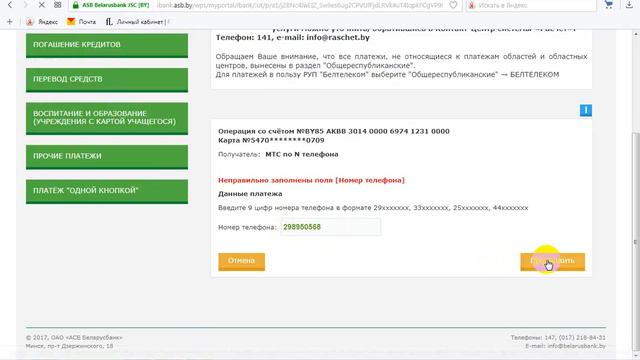
Task: Open ПОГАШЕНИЕ КРЕДИТОВ menu section
Action: (x=107, y=45)
